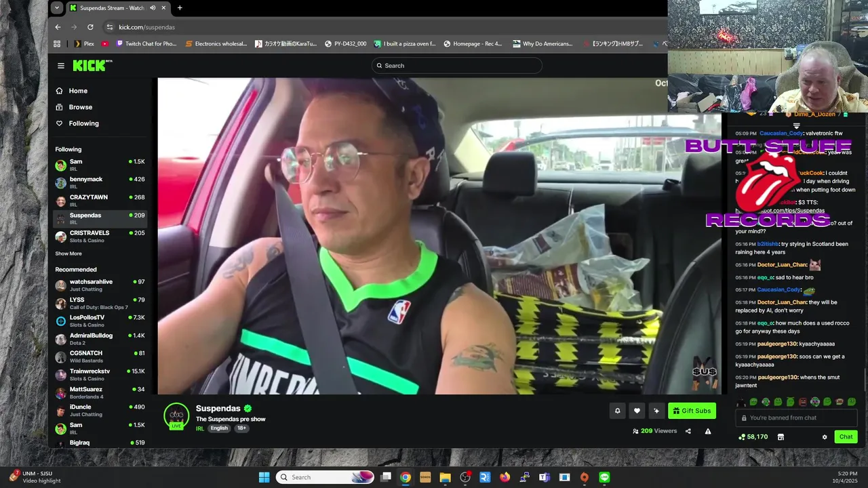The image size is (868, 488).
Task: Open the Windows Start menu
Action: pos(264,477)
